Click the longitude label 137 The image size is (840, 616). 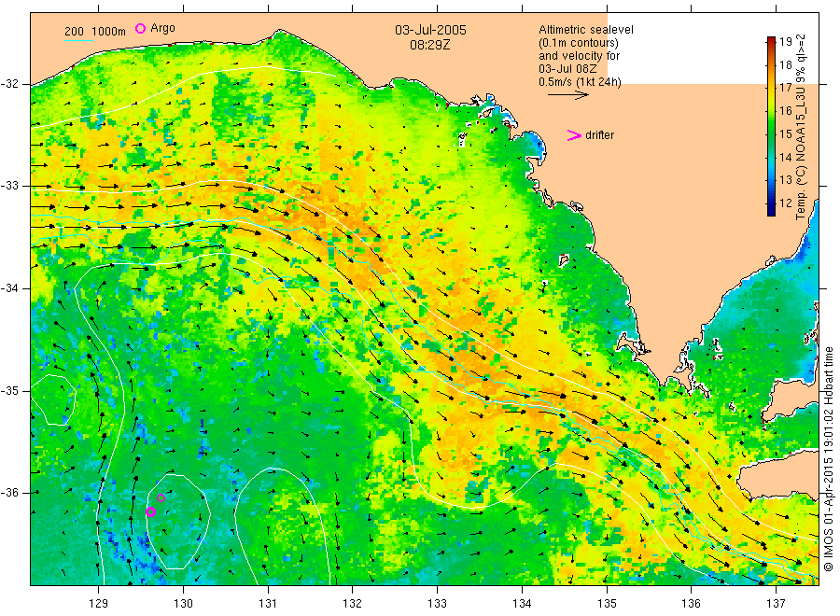pyautogui.click(x=776, y=604)
